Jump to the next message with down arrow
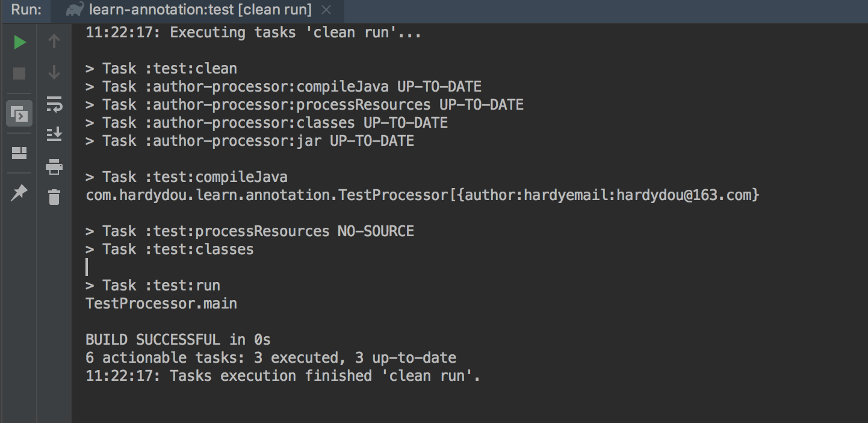Viewport: 868px width, 423px height. click(54, 73)
